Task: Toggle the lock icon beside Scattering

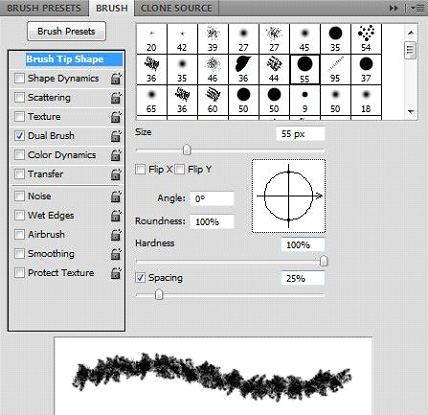Action: point(116,98)
